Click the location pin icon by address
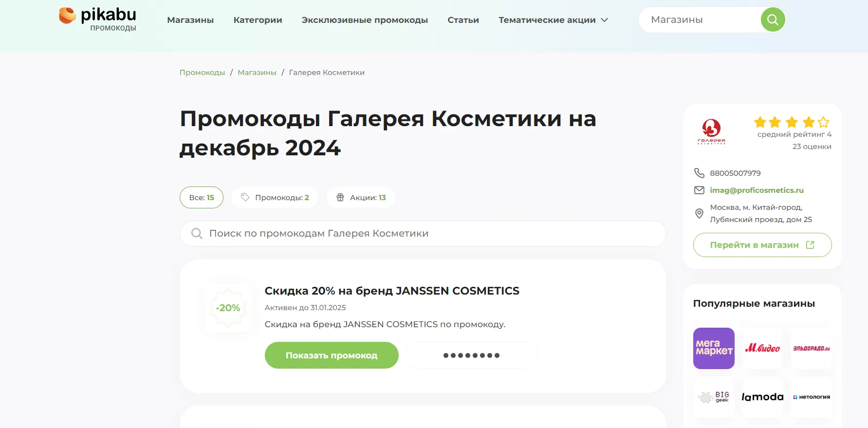This screenshot has width=868, height=428. pos(699,213)
